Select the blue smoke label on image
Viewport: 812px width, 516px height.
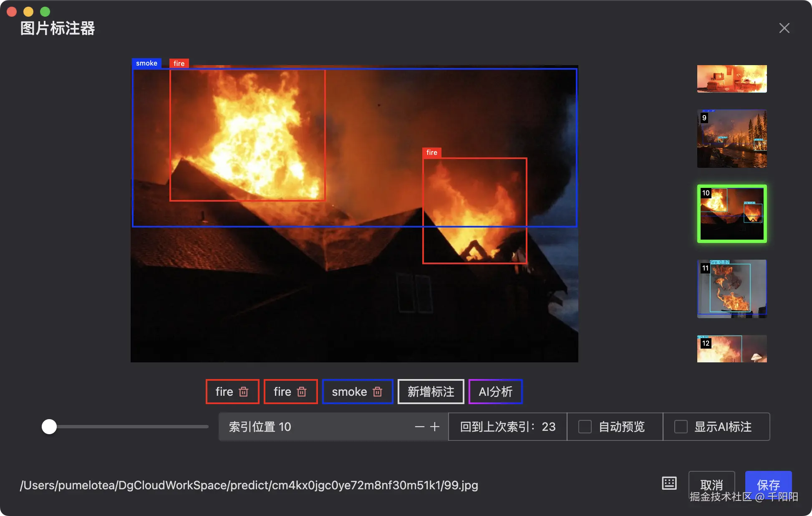146,63
